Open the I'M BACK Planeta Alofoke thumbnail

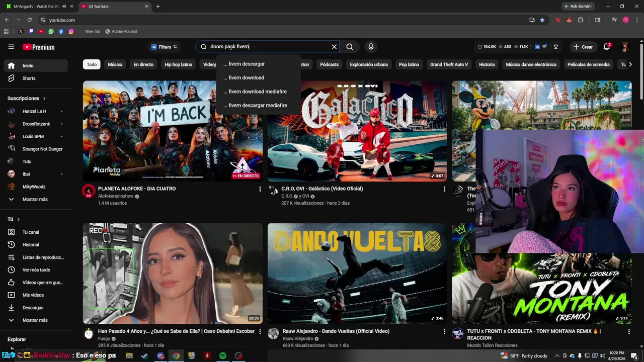coord(173,131)
